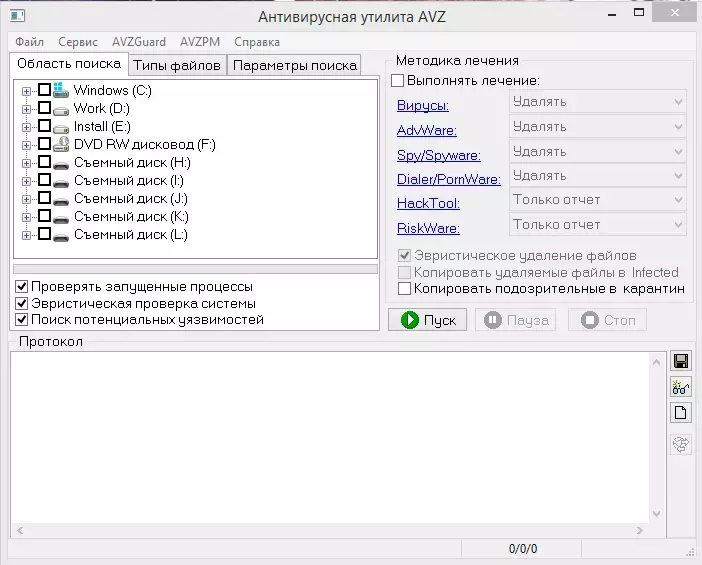Click the removable disk (I:) icon
The width and height of the screenshot is (702, 565).
[60, 182]
